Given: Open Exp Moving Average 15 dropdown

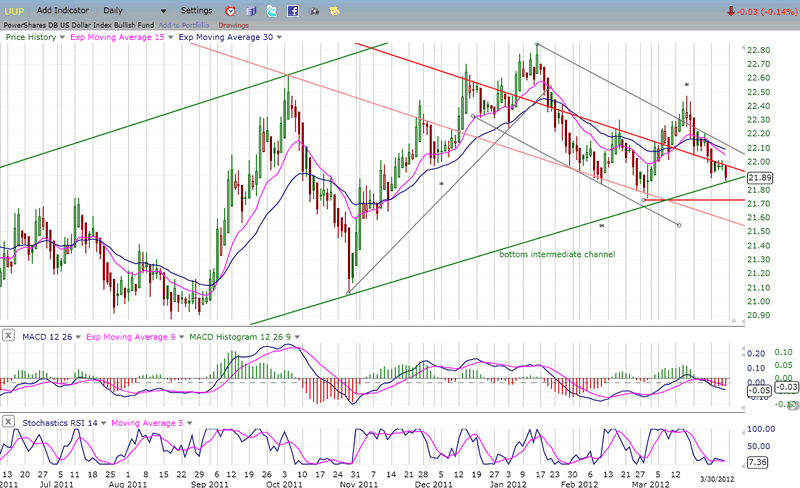Looking at the screenshot, I should point(168,37).
